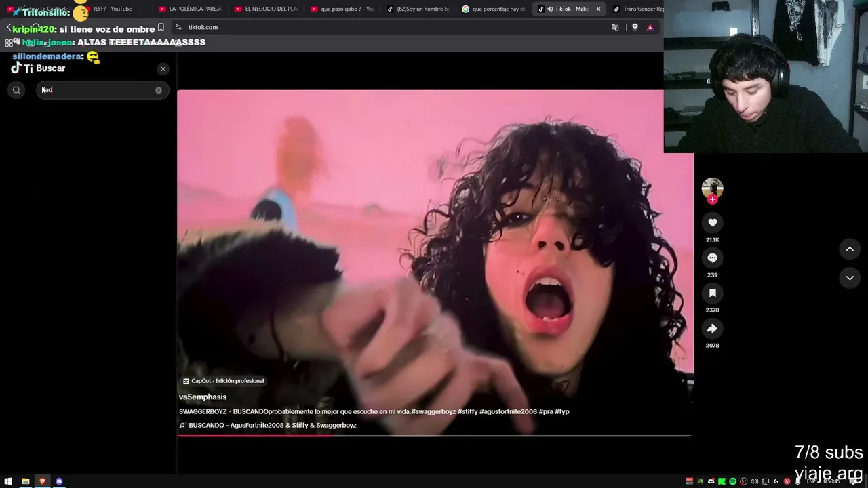Image resolution: width=868 pixels, height=488 pixels.
Task: Open the #agusfortnite2008 hashtag
Action: (508, 411)
